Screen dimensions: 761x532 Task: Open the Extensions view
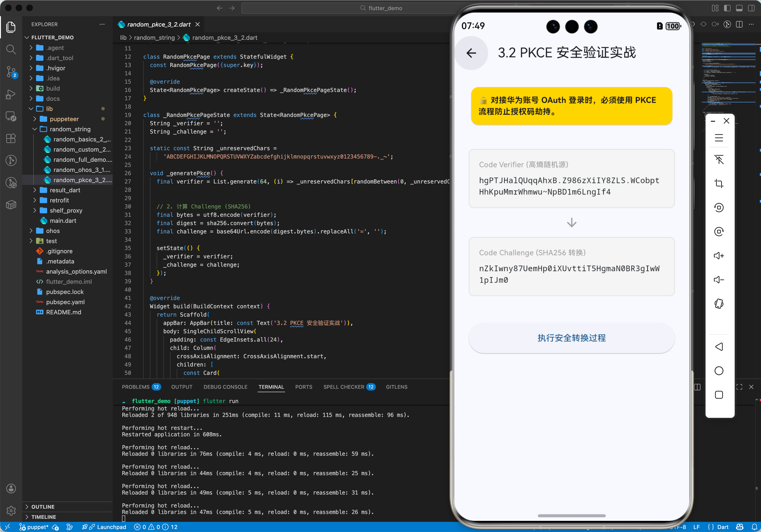coord(11,138)
